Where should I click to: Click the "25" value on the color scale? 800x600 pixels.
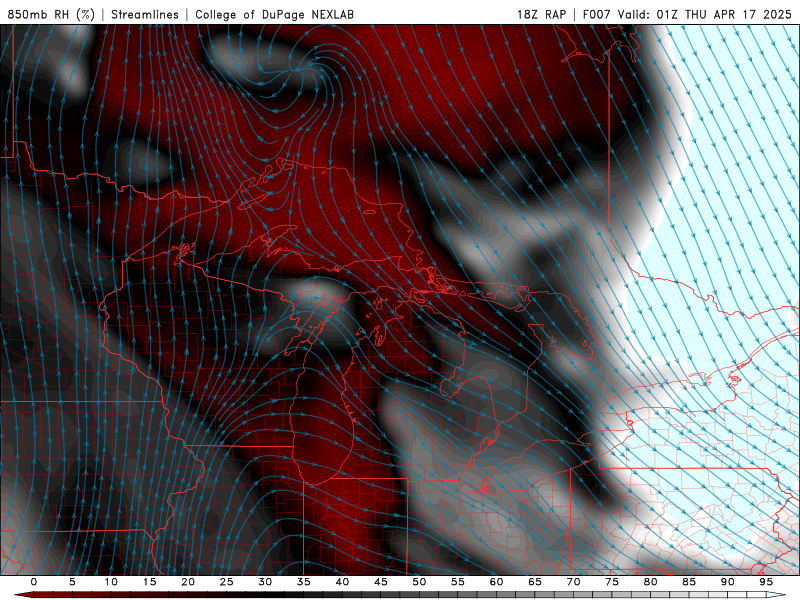[226, 582]
